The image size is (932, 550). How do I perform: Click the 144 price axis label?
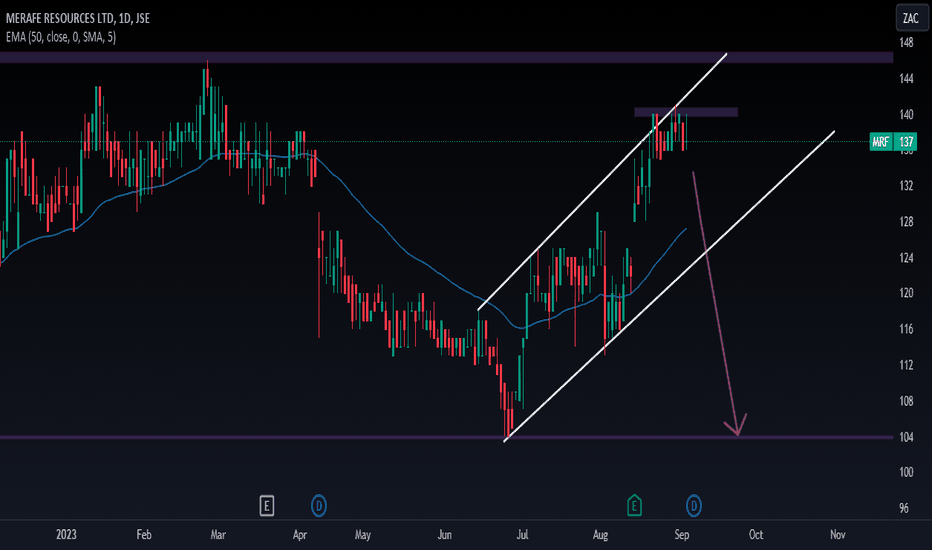click(x=906, y=78)
